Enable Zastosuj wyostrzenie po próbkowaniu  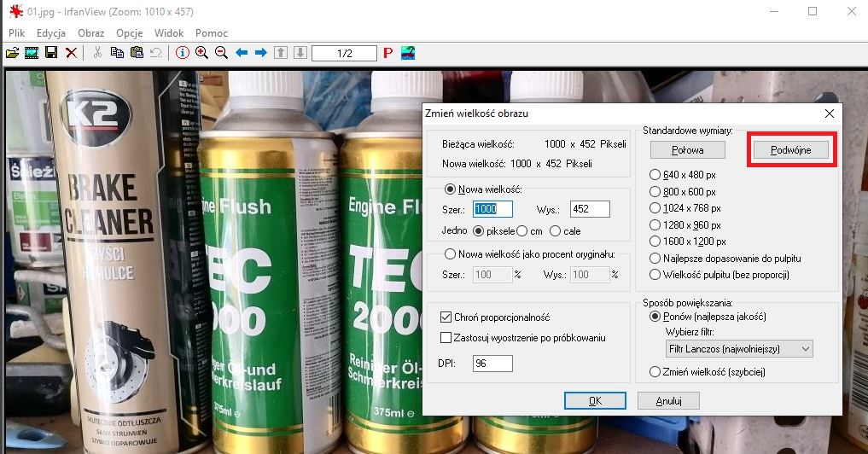[446, 338]
